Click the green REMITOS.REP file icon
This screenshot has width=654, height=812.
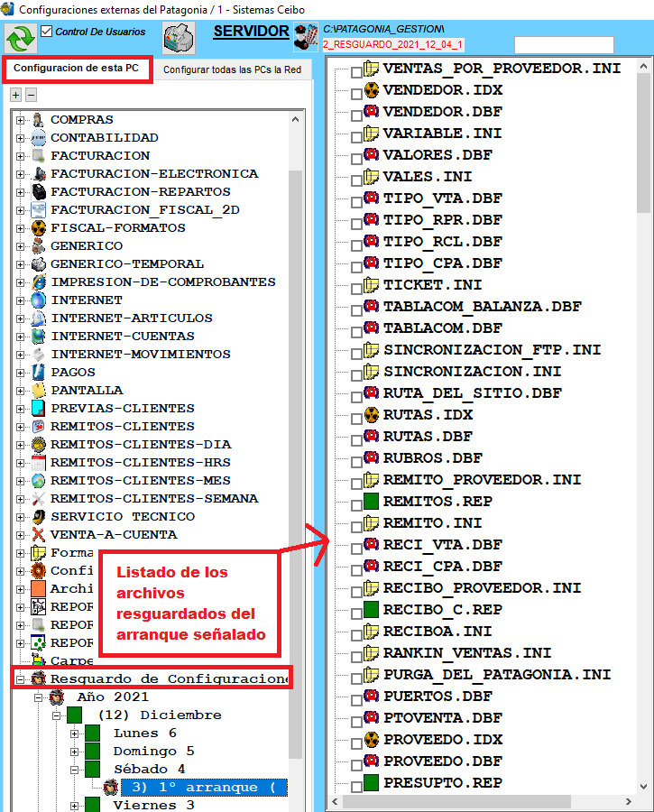[371, 502]
